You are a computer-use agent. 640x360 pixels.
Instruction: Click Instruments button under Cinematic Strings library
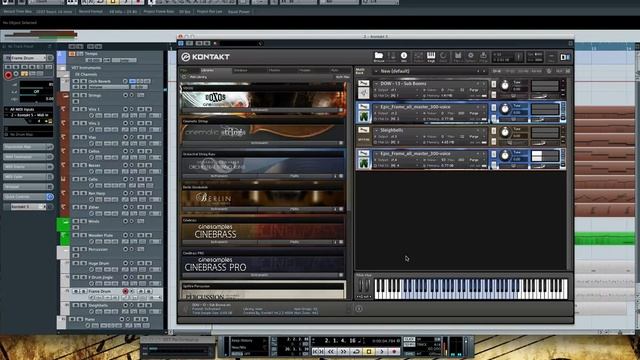tap(260, 143)
